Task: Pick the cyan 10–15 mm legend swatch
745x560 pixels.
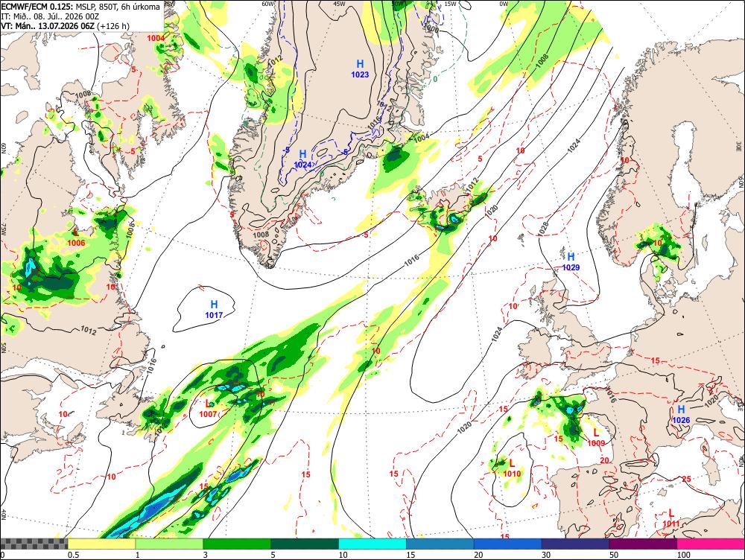Action: [x=372, y=544]
